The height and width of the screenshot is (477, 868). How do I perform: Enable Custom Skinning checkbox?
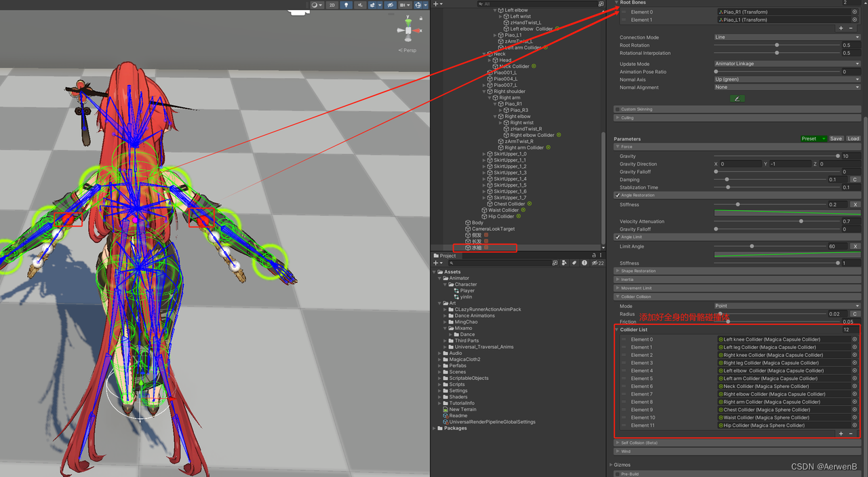pos(617,109)
